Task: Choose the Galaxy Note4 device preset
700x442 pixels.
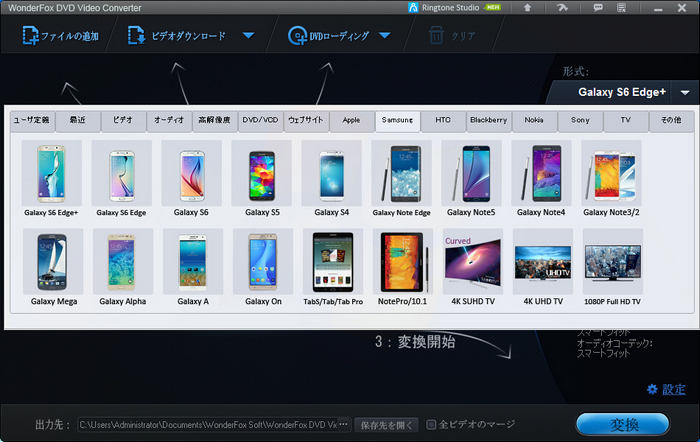Action: coord(542,173)
